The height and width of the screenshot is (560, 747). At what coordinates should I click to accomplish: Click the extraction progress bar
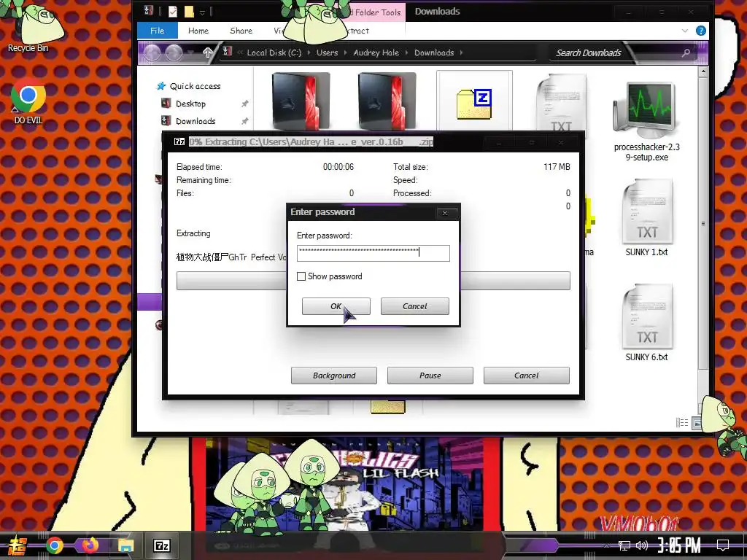[373, 281]
